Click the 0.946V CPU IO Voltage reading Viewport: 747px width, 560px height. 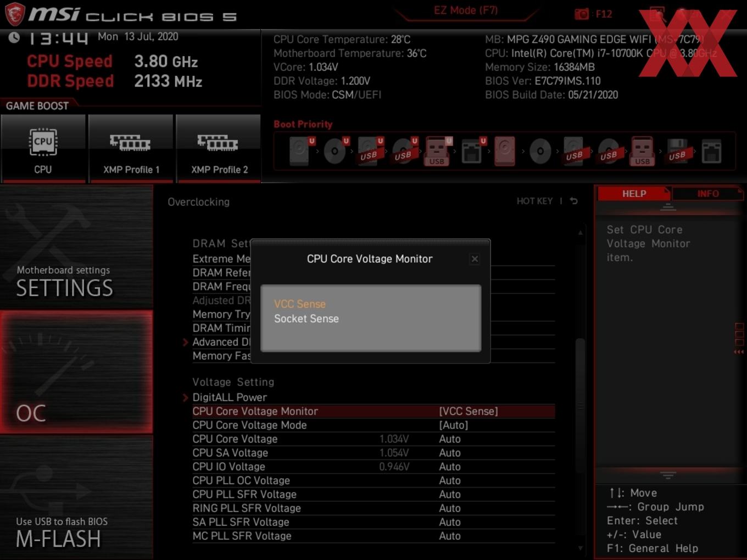coord(394,467)
